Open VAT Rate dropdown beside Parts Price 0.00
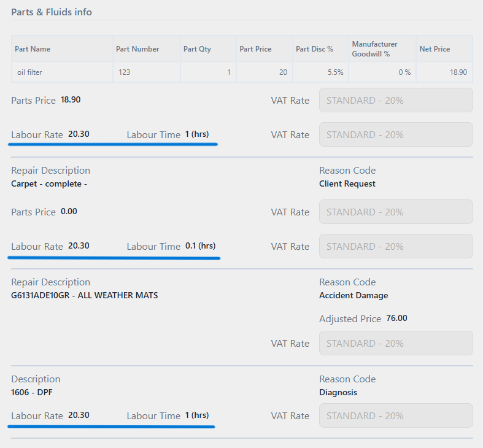Screen dimensions: 483x448 tap(396, 212)
